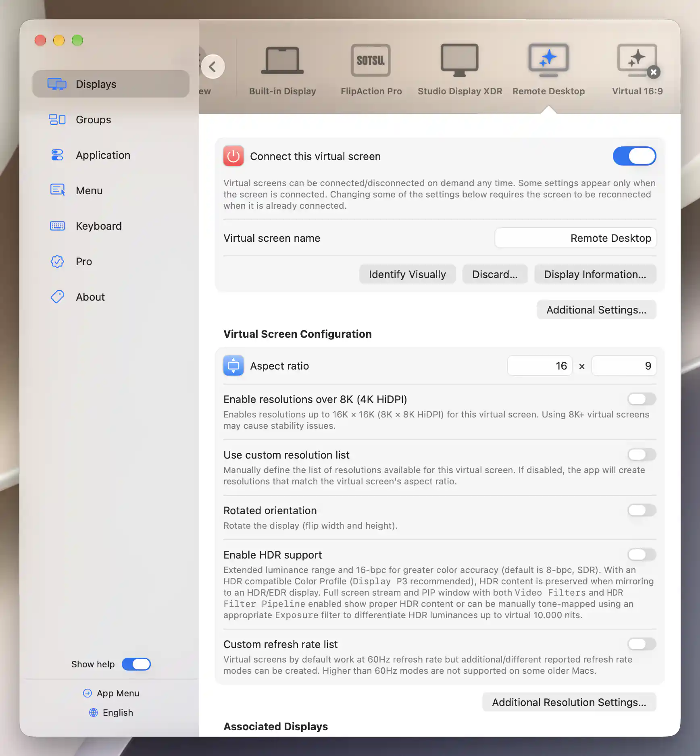
Task: Toggle the Show help switch
Action: coord(136,664)
